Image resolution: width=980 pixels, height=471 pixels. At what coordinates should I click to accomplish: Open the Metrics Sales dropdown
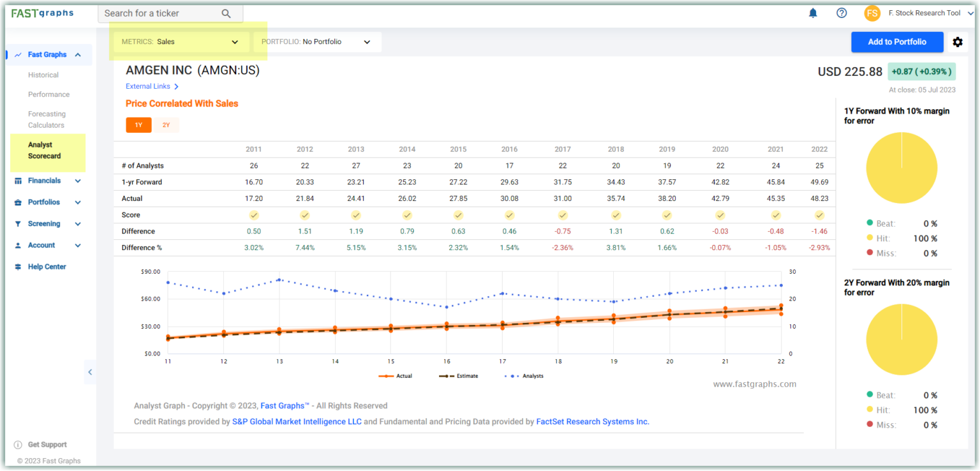[x=181, y=42]
